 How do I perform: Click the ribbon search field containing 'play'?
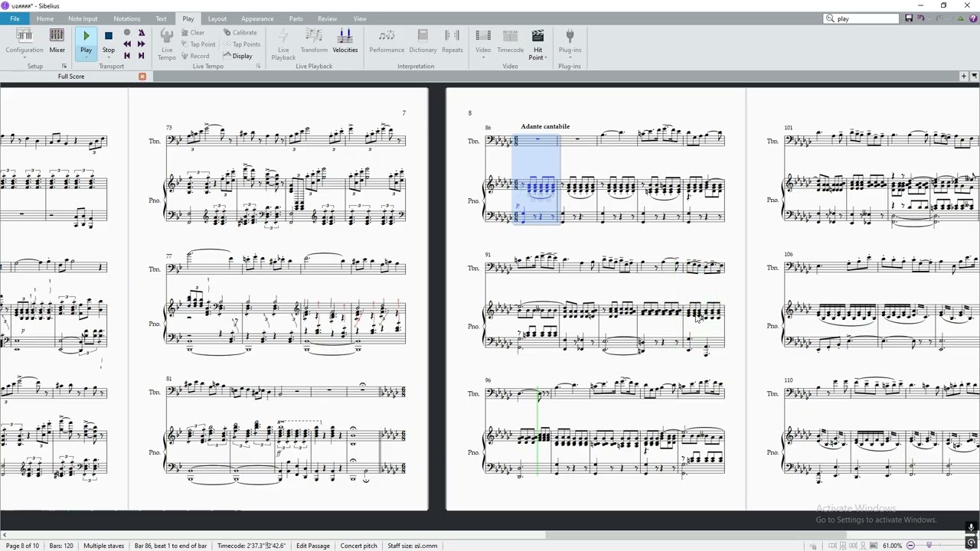coord(861,18)
